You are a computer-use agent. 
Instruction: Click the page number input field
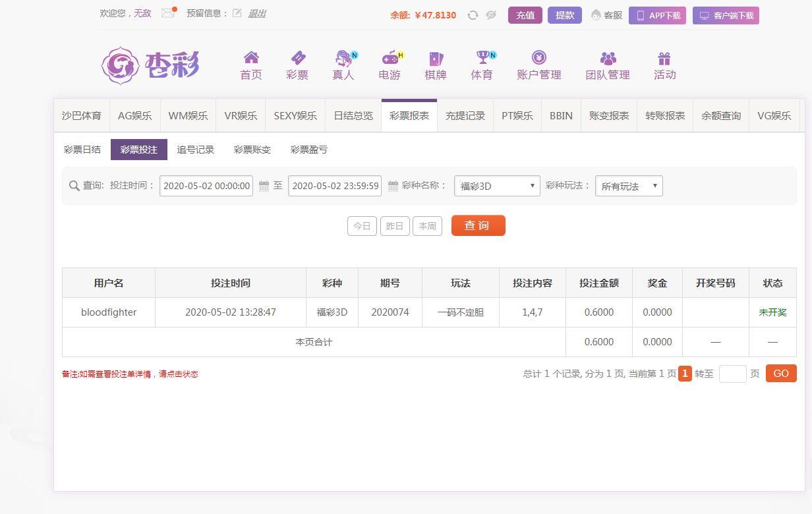pyautogui.click(x=732, y=374)
